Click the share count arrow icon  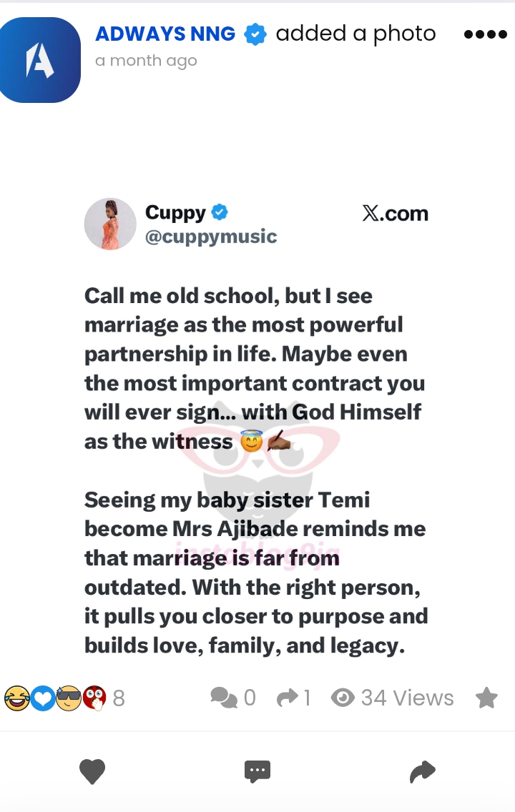click(288, 698)
